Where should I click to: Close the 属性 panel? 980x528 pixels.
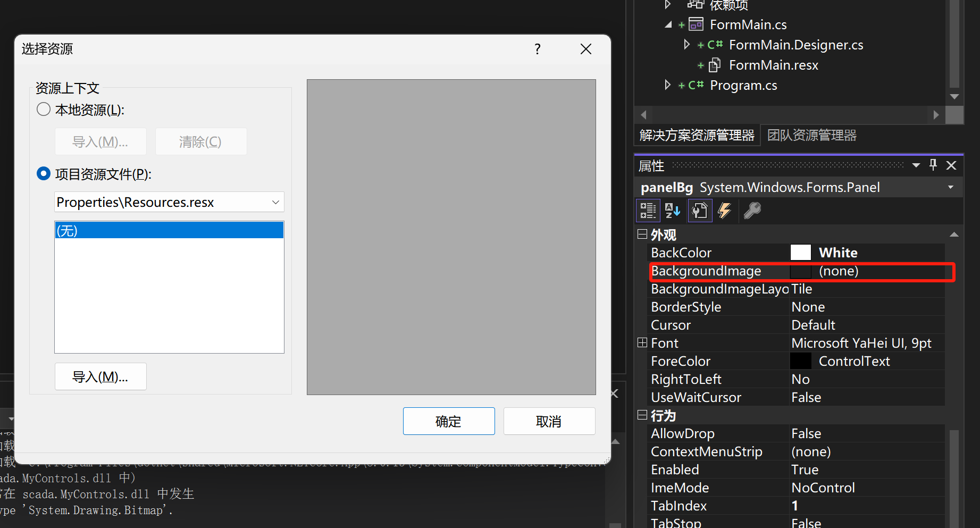click(951, 165)
